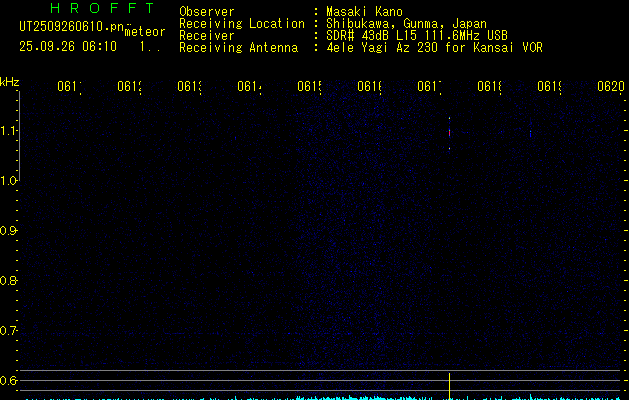Select the file name UT2509260610.pn
Image resolution: width=629 pixels, height=400 pixels.
coord(71,27)
